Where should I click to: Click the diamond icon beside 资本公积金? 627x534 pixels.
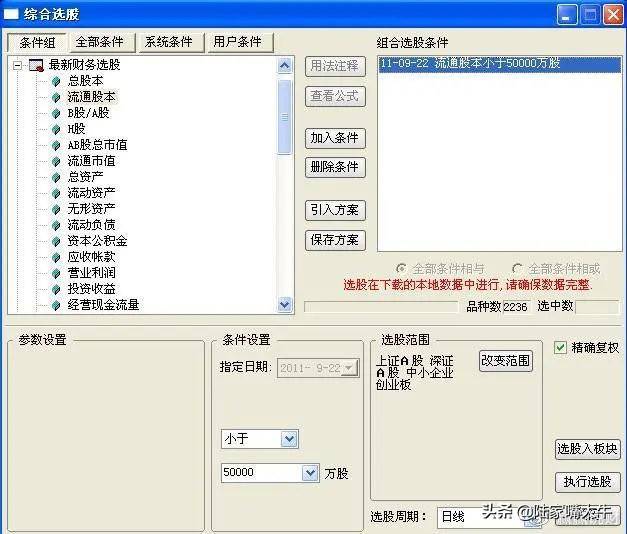point(56,242)
